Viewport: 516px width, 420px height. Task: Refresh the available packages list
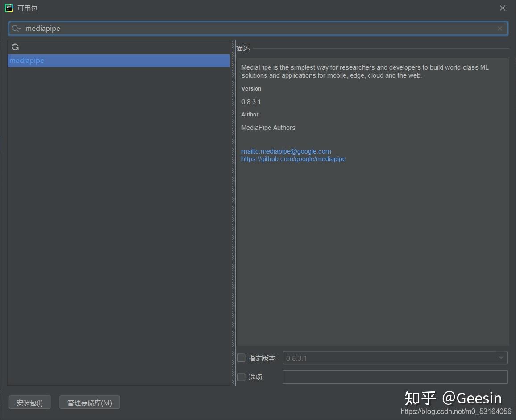tap(15, 46)
